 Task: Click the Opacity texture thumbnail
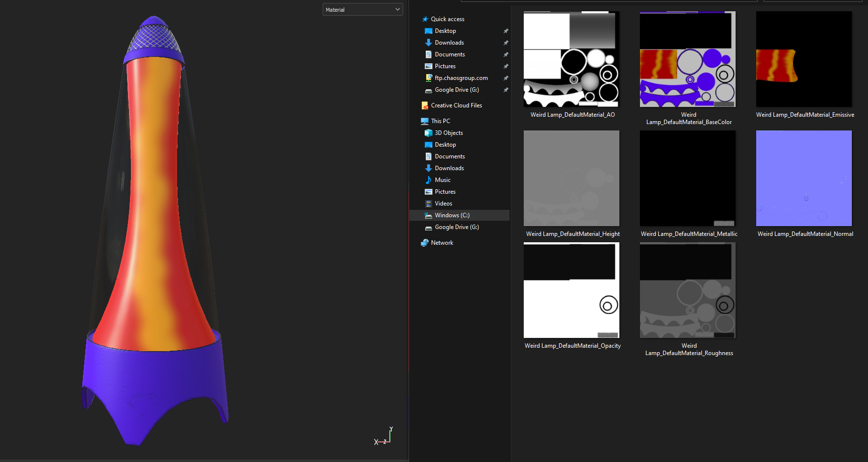pyautogui.click(x=571, y=290)
